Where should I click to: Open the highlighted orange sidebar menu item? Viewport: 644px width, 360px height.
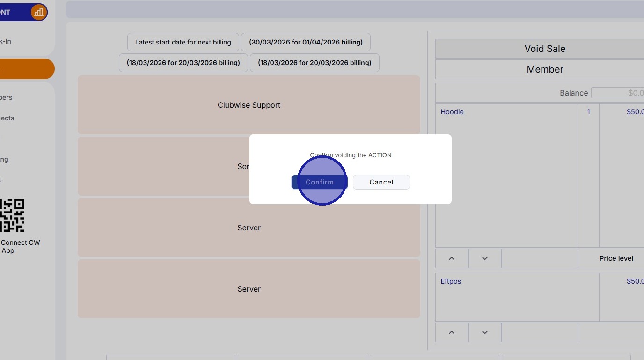[x=27, y=69]
